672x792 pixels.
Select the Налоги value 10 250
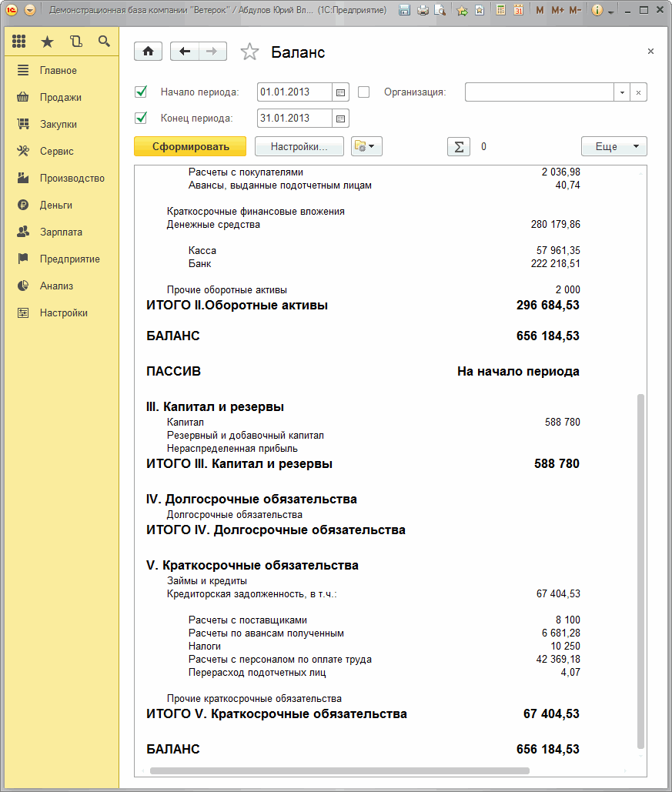pyautogui.click(x=566, y=646)
